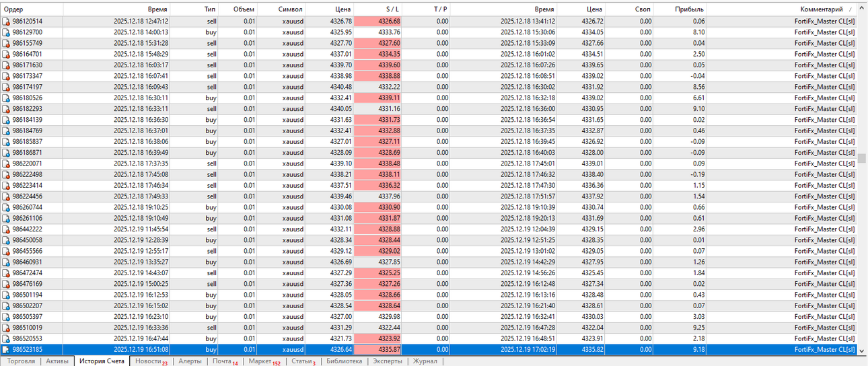Click the open time 2025.12.18 16:37:01

pyautogui.click(x=141, y=131)
